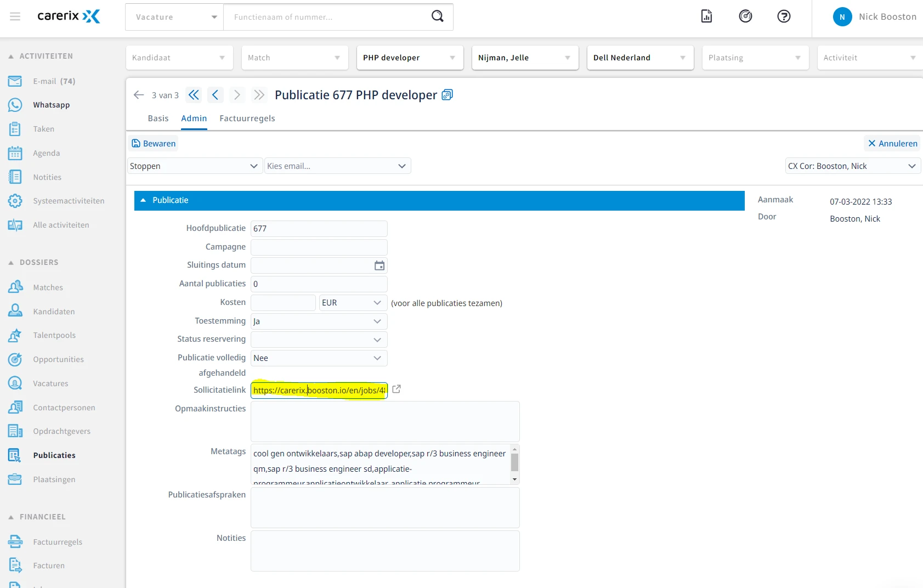Open the help question mark icon
923x588 pixels.
[784, 16]
